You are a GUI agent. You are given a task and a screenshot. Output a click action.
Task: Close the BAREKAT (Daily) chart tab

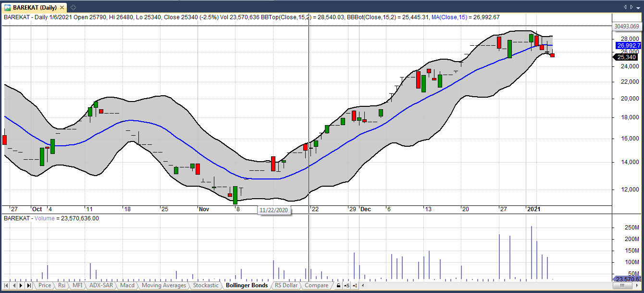coord(62,8)
